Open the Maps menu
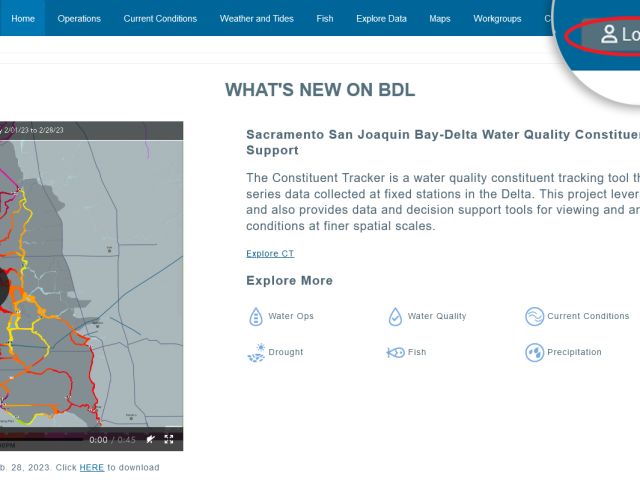The height and width of the screenshot is (480, 640). point(440,18)
